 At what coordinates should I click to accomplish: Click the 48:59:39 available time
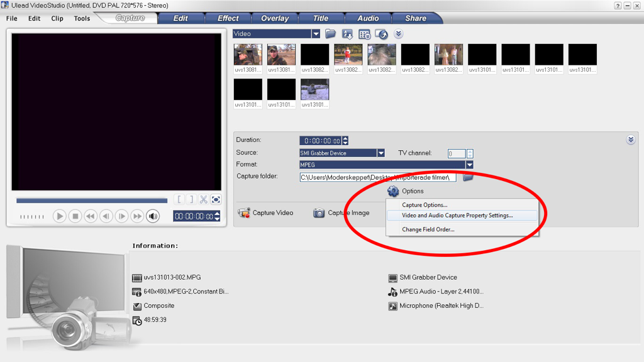click(155, 320)
